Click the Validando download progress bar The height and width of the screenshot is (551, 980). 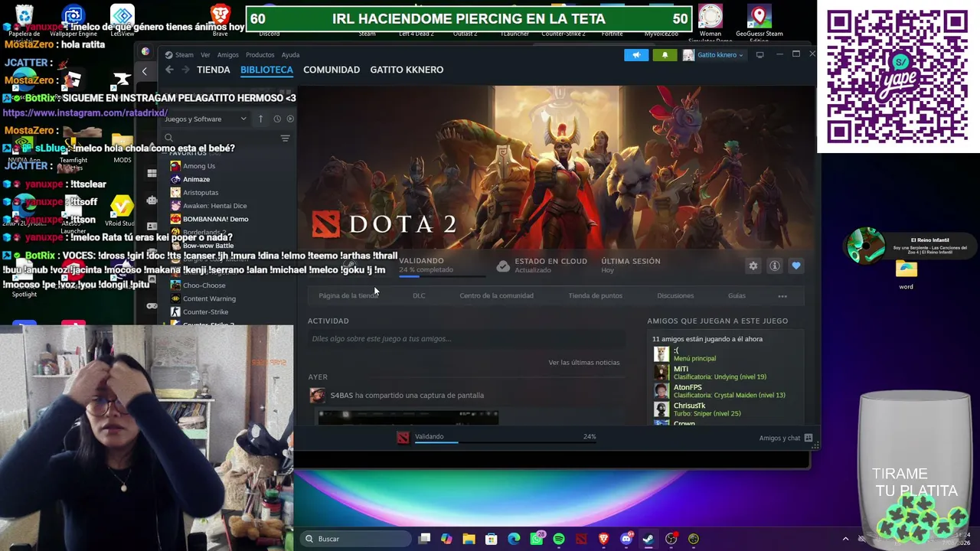(x=505, y=442)
